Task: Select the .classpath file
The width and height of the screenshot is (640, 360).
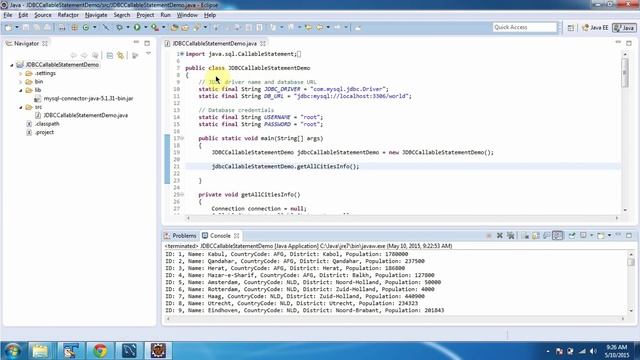Action: (x=47, y=124)
